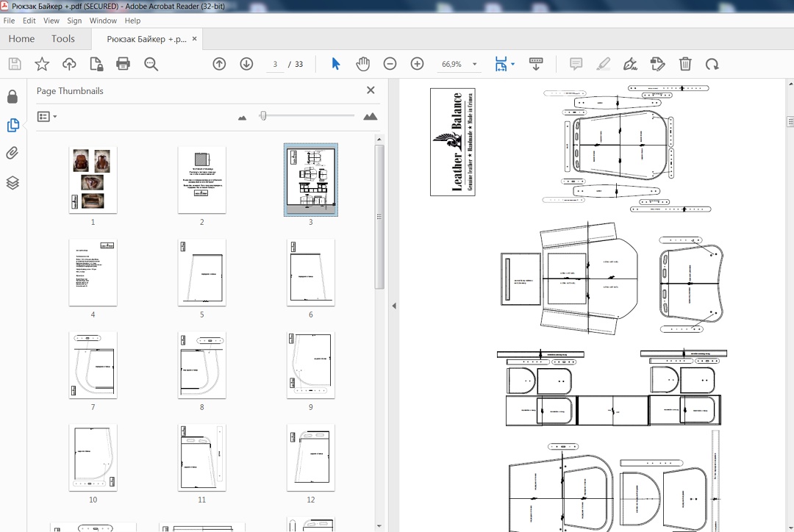Click the Print file icon

[x=123, y=64]
